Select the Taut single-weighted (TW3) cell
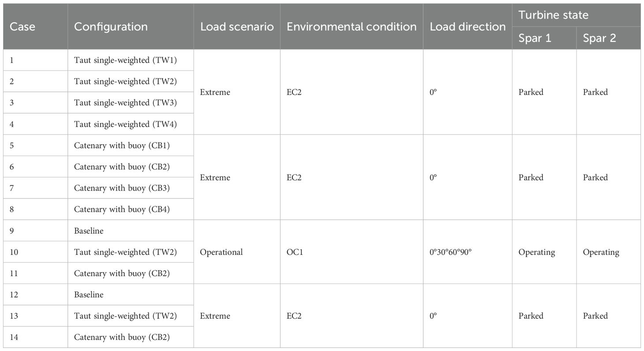Screen dimensions: 644x351 tap(125, 103)
